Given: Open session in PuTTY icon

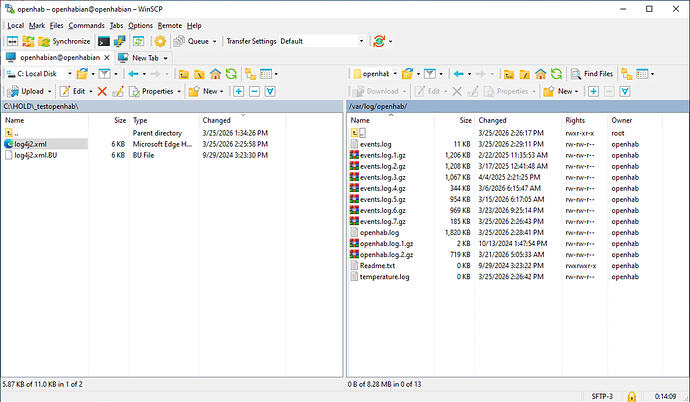Looking at the screenshot, I should (x=119, y=41).
